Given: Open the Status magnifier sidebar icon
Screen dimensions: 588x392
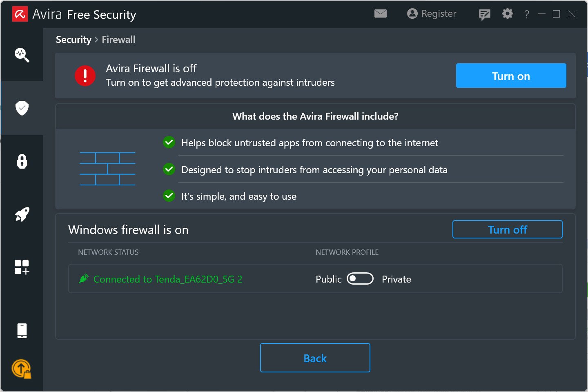Looking at the screenshot, I should click(x=22, y=55).
